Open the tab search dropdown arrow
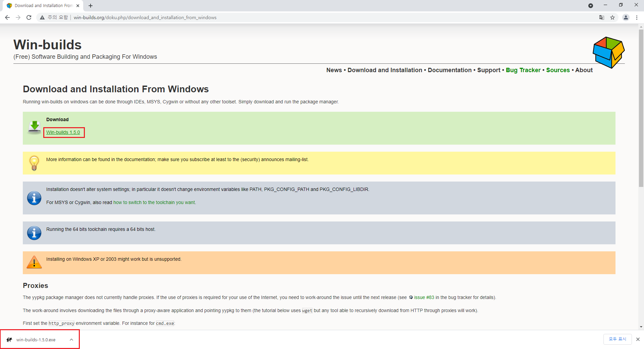The image size is (644, 349). pyautogui.click(x=591, y=6)
